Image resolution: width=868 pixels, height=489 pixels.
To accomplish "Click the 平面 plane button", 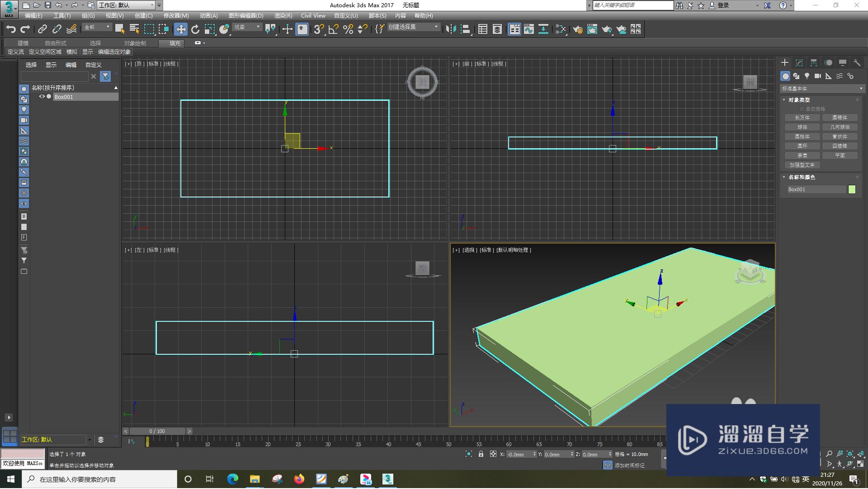I will (x=840, y=155).
